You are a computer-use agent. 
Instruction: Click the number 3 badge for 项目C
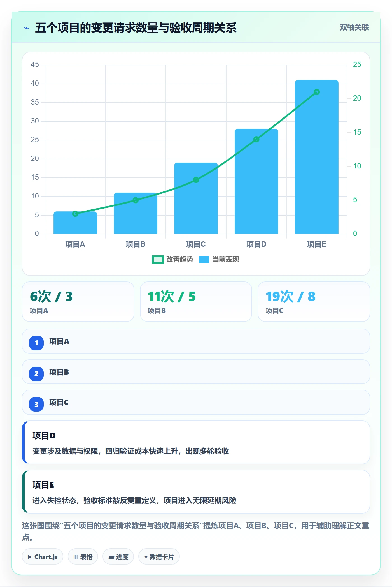[x=36, y=404]
